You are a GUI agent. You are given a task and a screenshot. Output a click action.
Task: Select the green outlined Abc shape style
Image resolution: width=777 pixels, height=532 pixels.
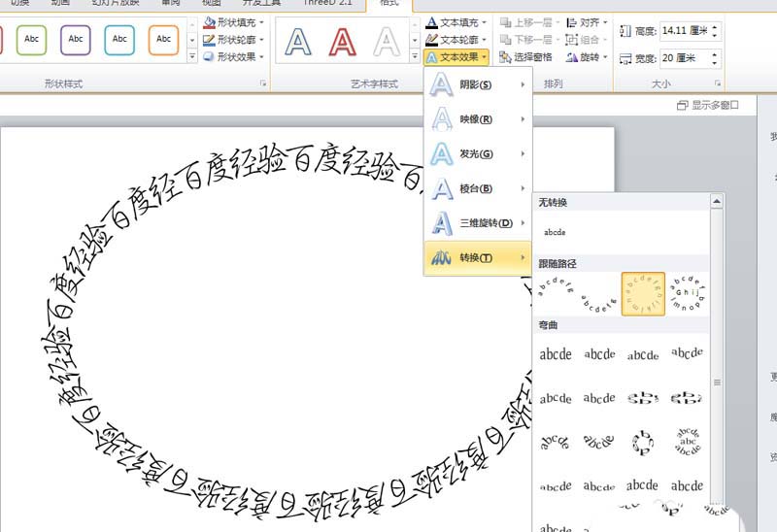tap(31, 40)
